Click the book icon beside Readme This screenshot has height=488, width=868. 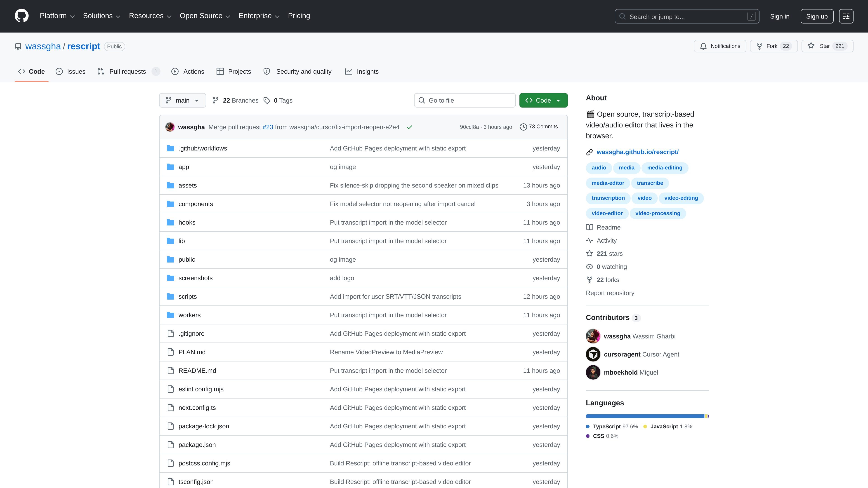coord(589,227)
